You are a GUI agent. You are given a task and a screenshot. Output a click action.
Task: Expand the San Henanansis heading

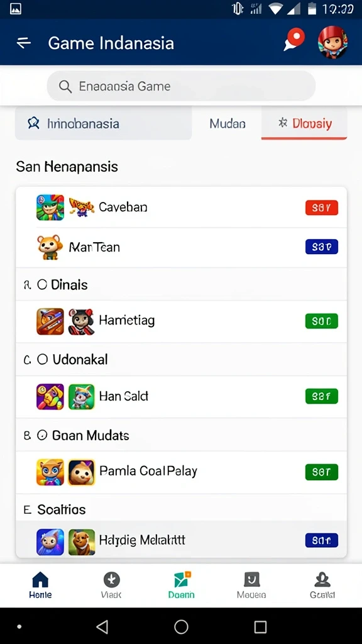pyautogui.click(x=67, y=167)
